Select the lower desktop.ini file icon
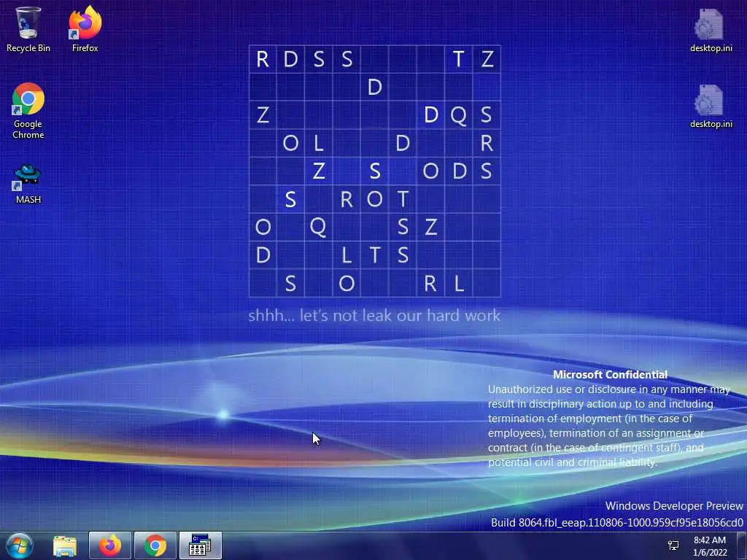 [x=711, y=106]
